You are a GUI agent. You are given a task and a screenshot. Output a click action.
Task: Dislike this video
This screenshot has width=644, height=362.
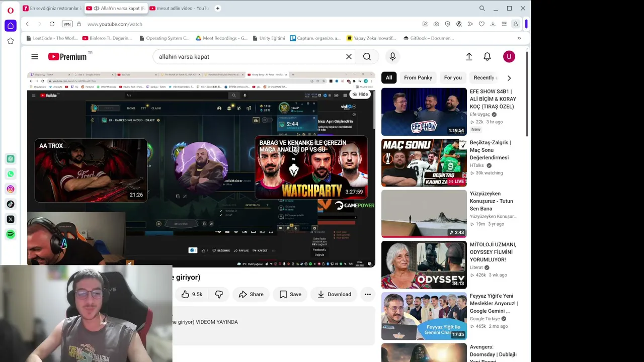[x=219, y=295]
